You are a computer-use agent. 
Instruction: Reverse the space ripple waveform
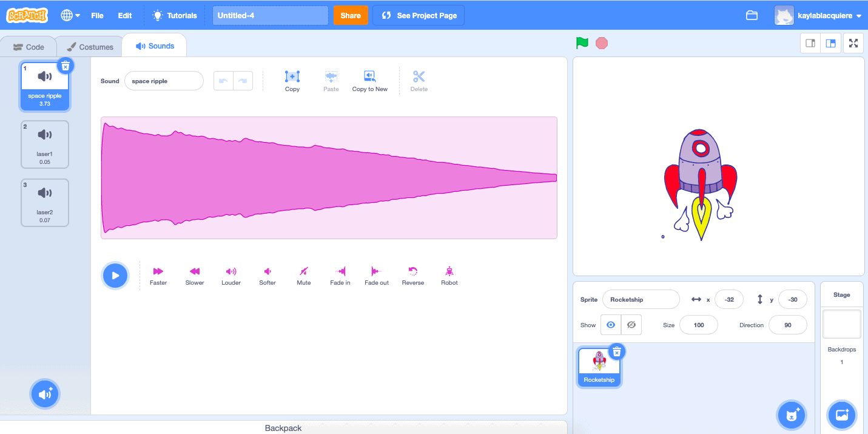[412, 274]
